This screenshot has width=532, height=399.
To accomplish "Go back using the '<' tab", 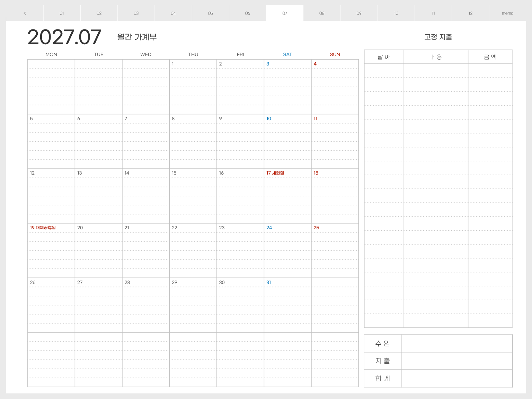I will (x=25, y=13).
